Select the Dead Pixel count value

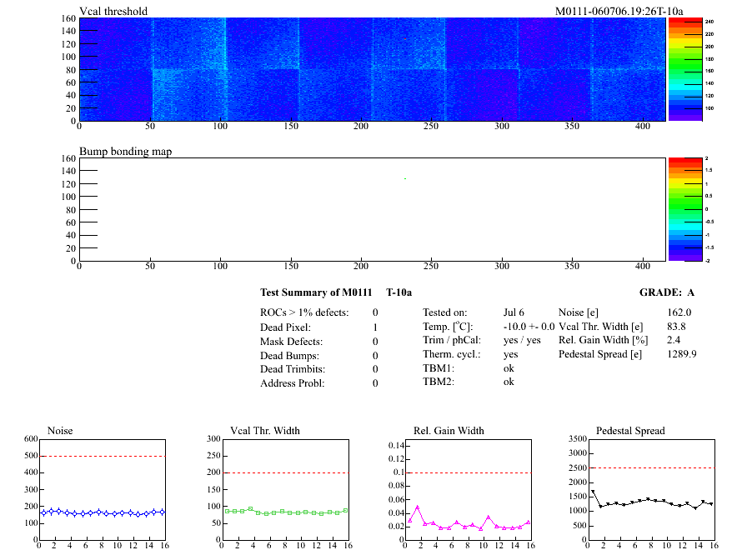pos(375,327)
